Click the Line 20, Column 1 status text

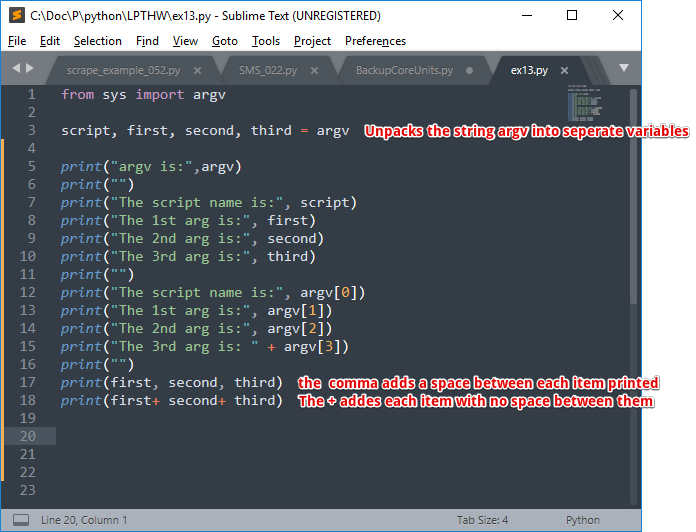84,520
